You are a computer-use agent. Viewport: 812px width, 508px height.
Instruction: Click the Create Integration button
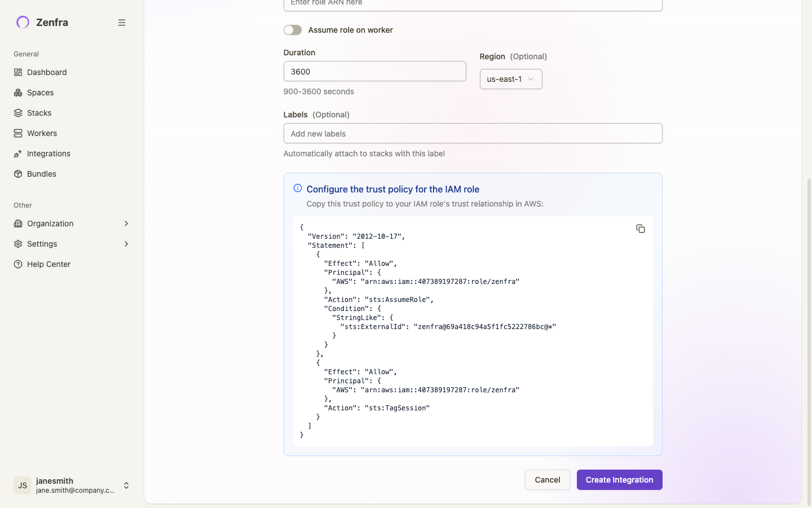tap(619, 480)
